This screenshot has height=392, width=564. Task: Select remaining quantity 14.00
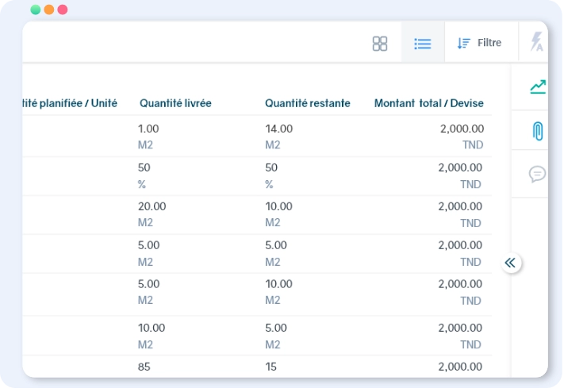tap(278, 129)
